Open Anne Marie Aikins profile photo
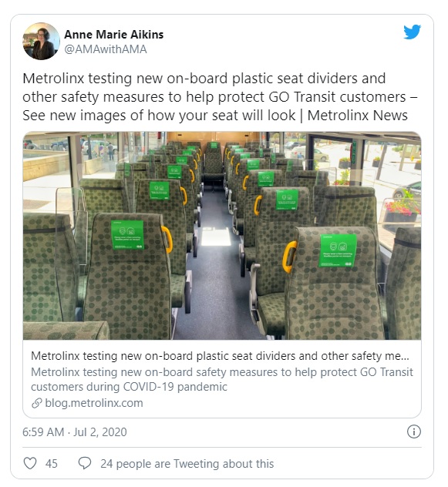 pos(42,41)
